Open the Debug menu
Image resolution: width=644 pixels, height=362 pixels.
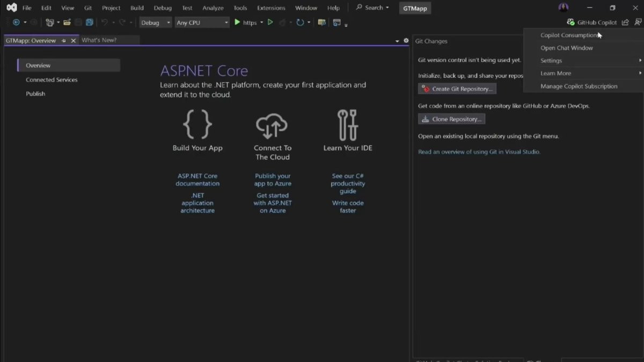pyautogui.click(x=163, y=8)
